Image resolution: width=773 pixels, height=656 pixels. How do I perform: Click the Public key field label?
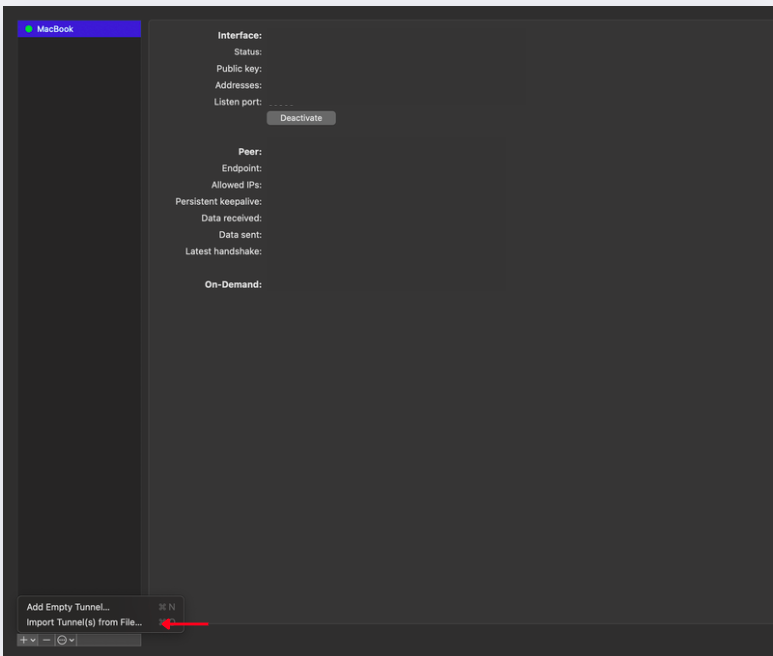[x=238, y=69]
